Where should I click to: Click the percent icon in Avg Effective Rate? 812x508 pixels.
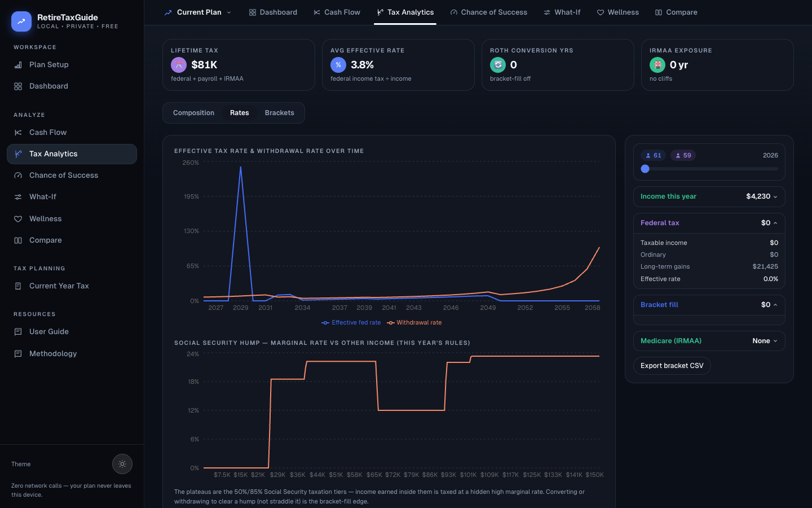point(338,65)
